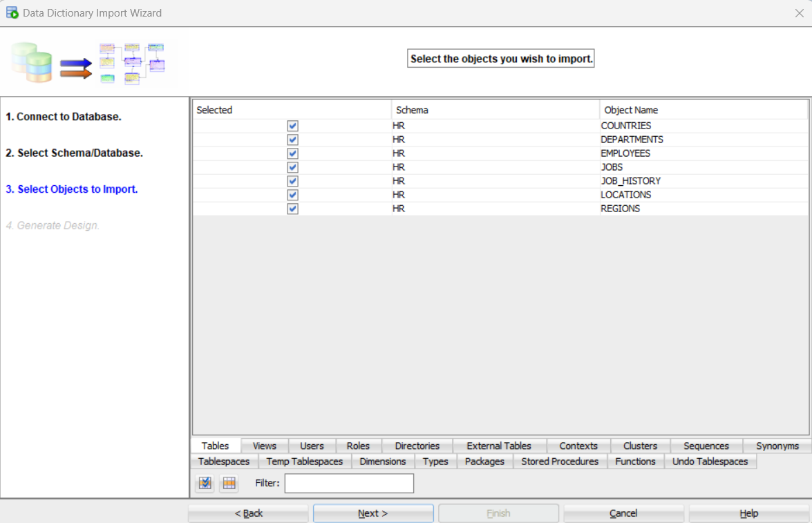
Task: Click the Deselect All grid icon
Action: coord(229,483)
